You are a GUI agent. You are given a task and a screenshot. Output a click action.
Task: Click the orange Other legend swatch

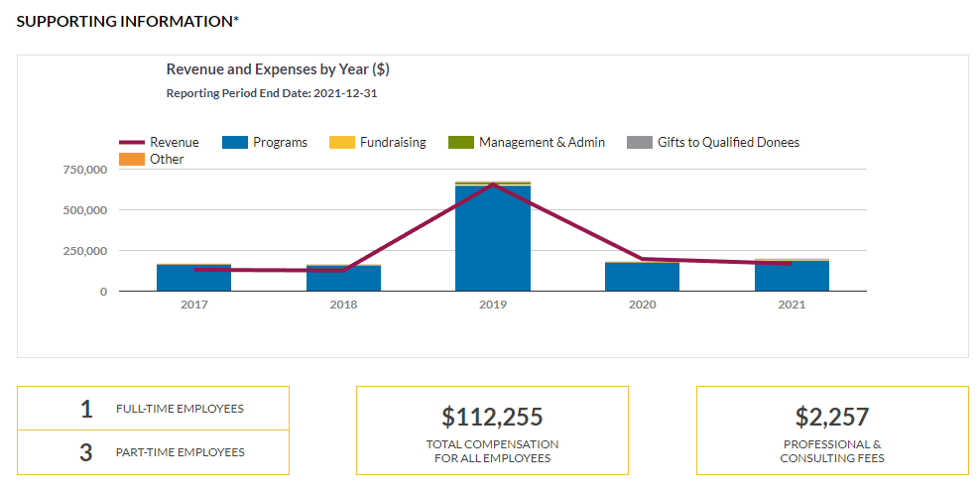point(132,159)
